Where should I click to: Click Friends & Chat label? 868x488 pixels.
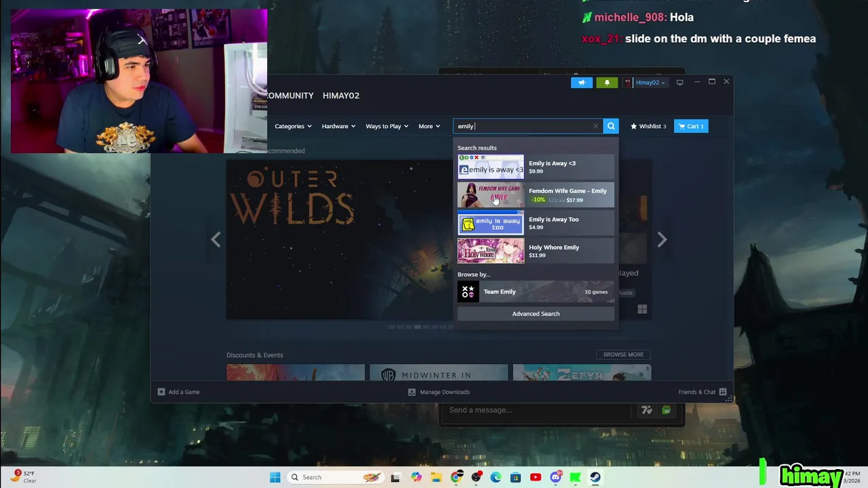coord(696,392)
